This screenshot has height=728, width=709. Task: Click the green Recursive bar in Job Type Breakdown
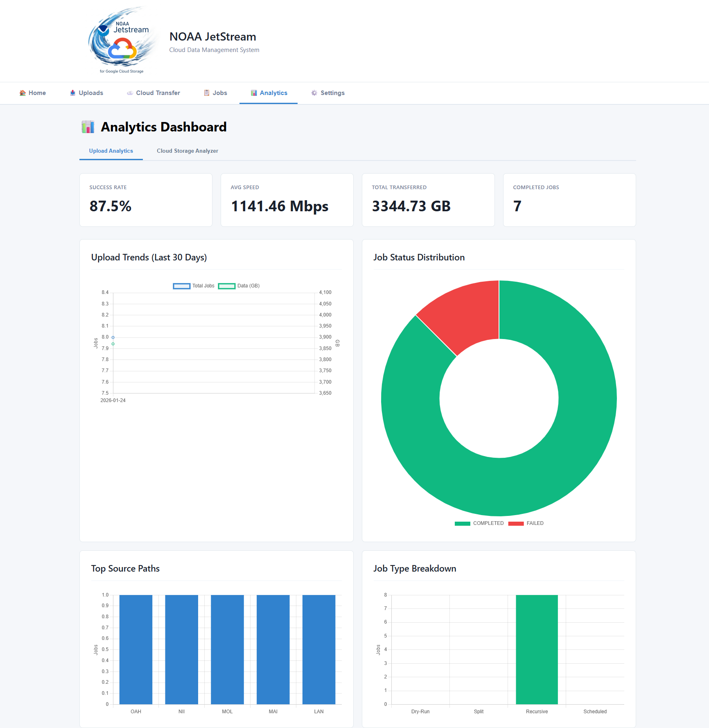pyautogui.click(x=537, y=651)
